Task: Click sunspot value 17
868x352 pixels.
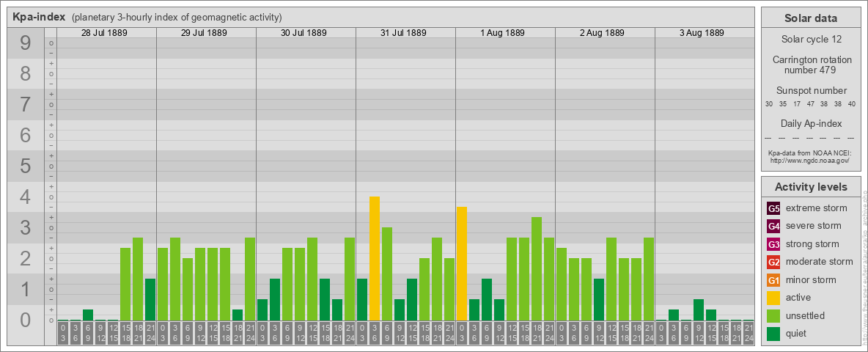Action: click(x=797, y=104)
